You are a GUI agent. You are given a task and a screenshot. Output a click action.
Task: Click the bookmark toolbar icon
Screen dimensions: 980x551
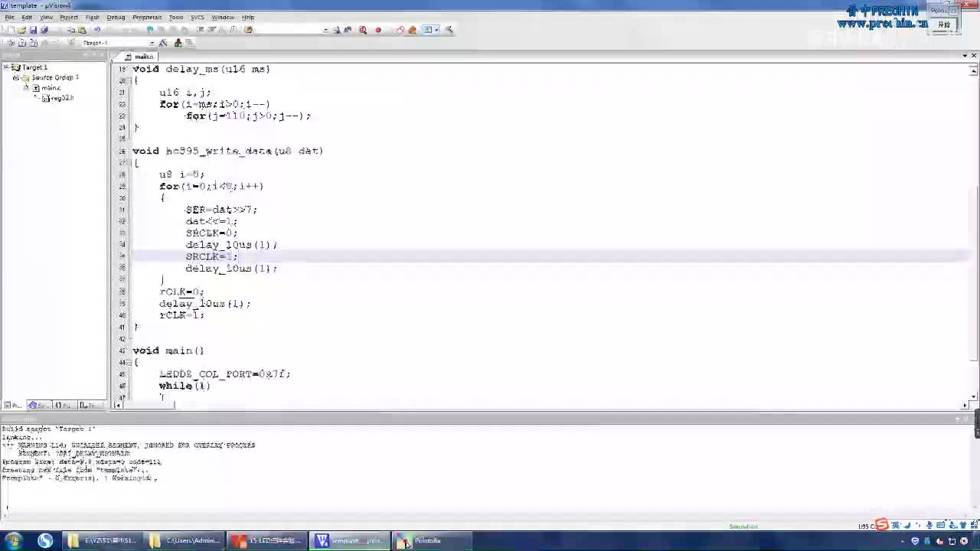(150, 30)
